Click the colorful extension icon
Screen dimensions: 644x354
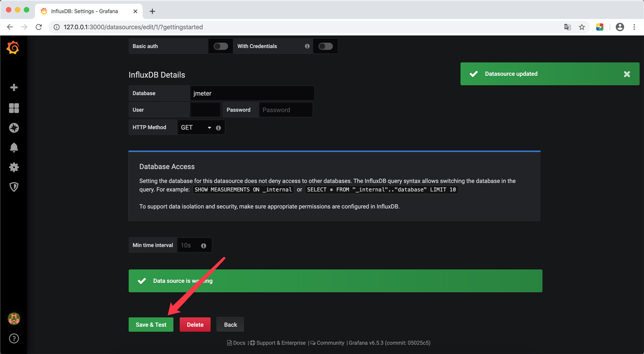tap(600, 27)
